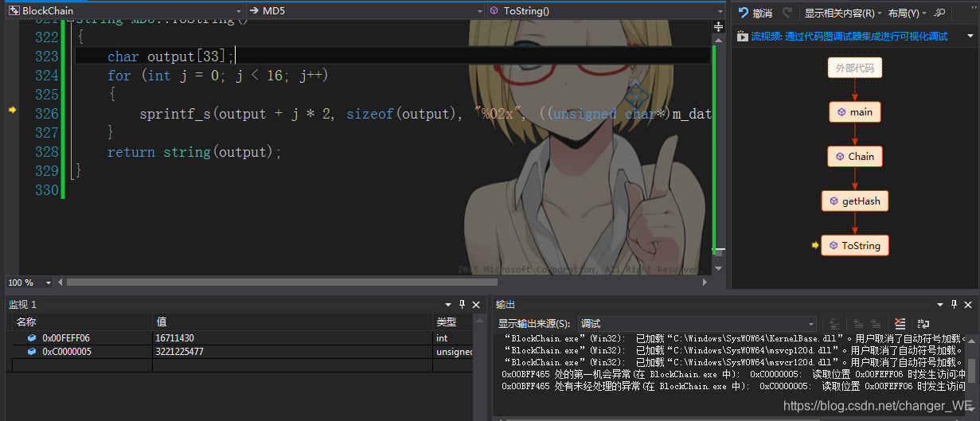Click code line 328 return string(output)

coord(195,152)
